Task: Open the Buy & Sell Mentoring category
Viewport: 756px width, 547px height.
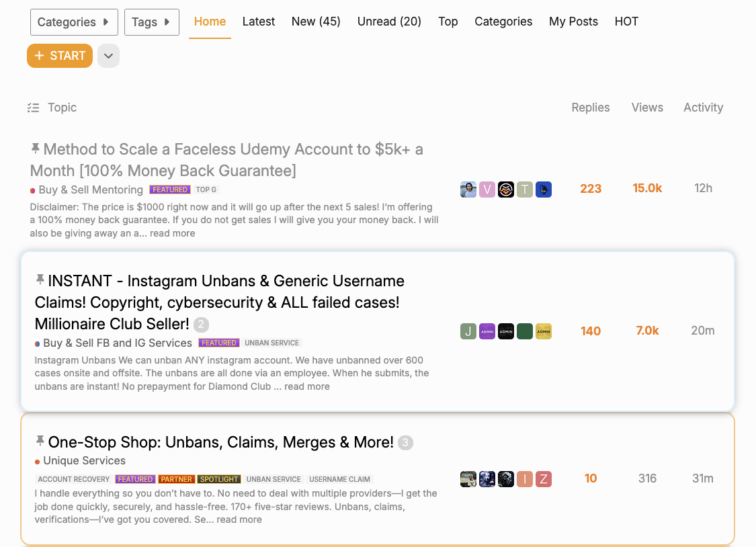Action: (91, 190)
